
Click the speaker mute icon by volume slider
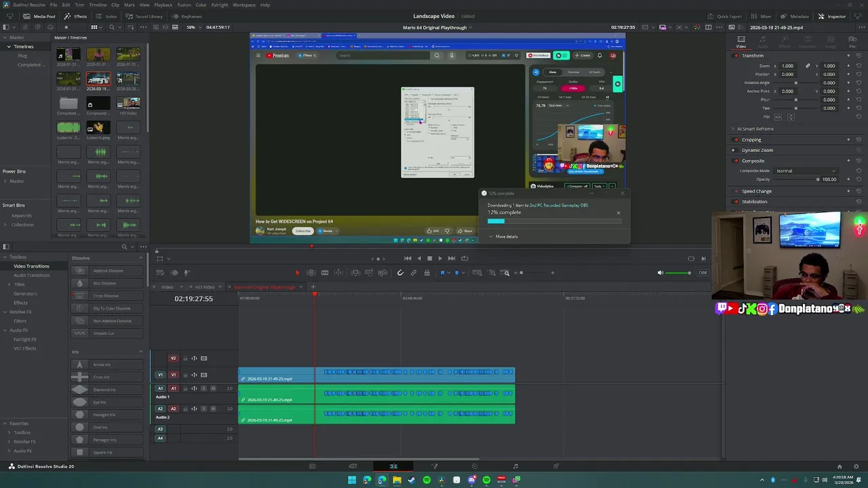coord(660,272)
